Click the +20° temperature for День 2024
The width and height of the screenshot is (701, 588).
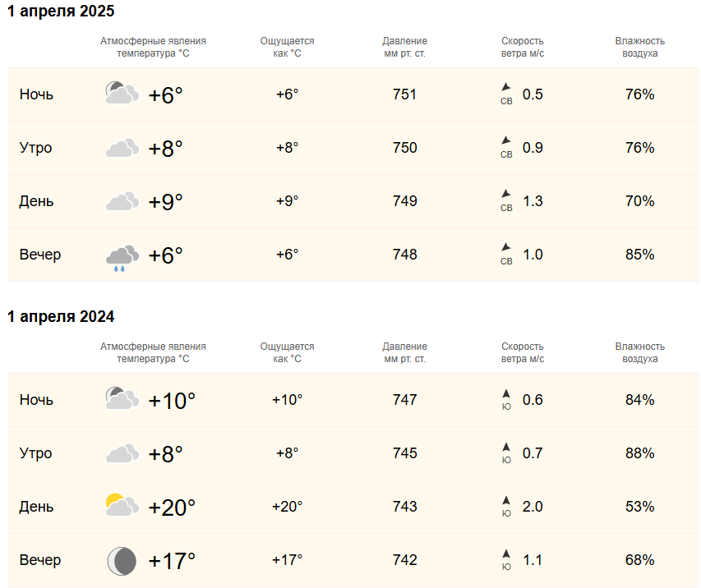coord(172,508)
